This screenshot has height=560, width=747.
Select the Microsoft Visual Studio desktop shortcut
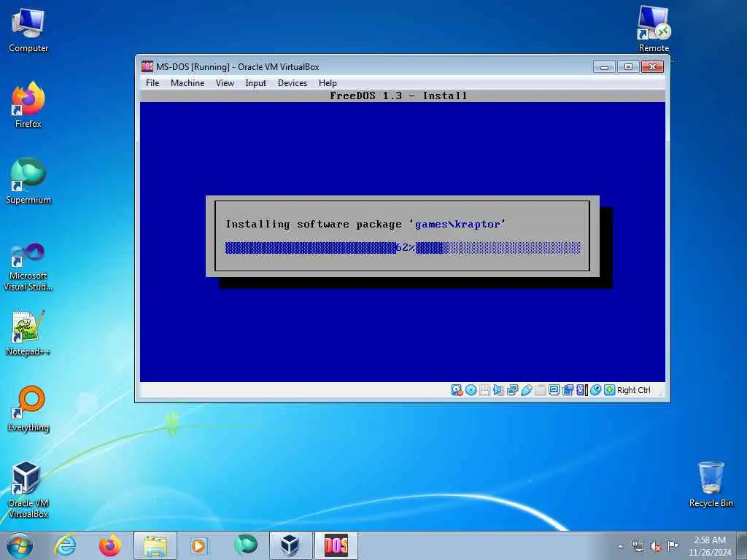coord(28,267)
